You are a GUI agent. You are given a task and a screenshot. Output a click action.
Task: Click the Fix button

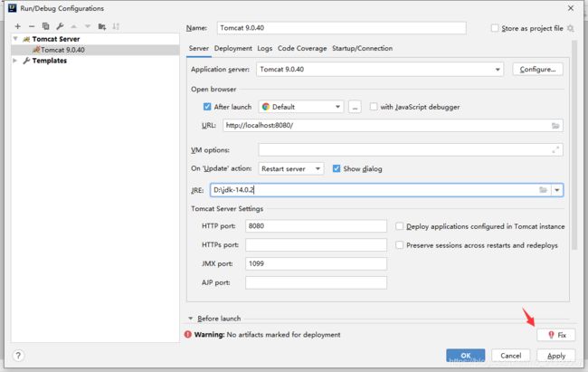point(556,335)
